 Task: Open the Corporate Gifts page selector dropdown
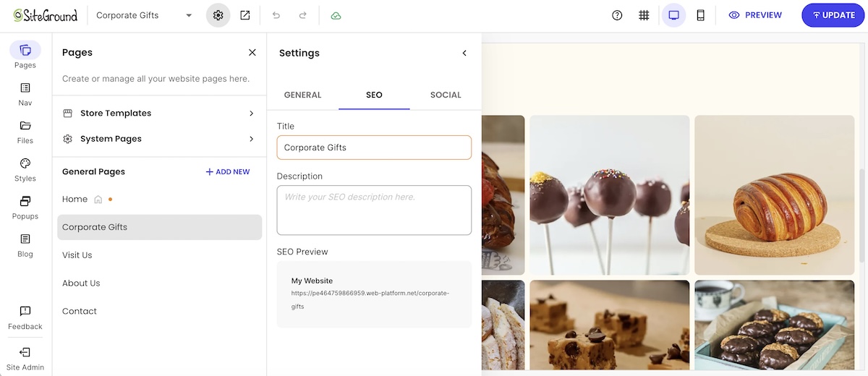point(144,15)
